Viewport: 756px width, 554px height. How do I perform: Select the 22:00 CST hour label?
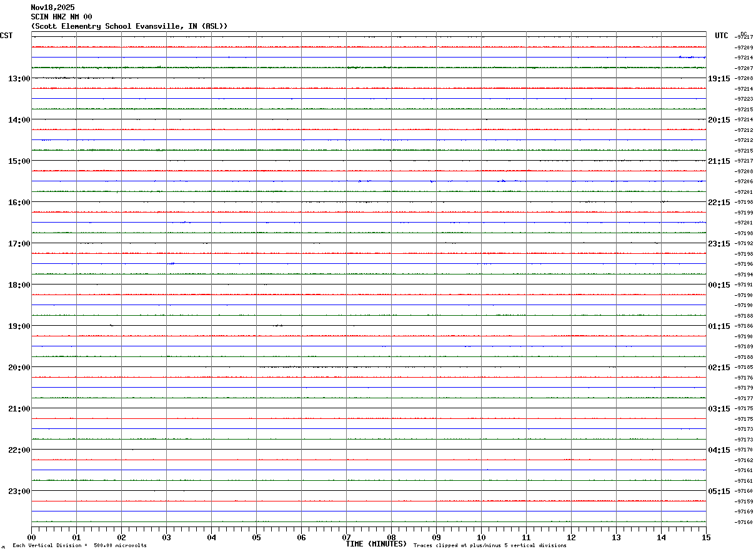[x=19, y=450]
